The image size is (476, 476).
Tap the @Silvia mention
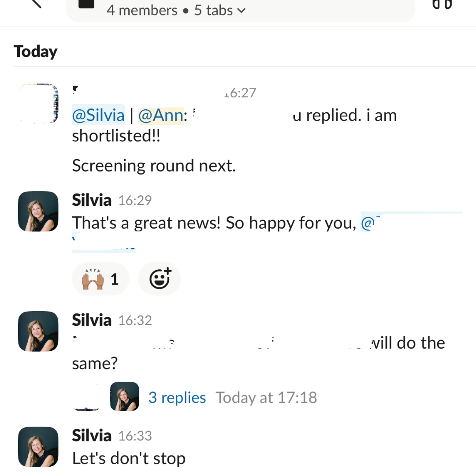(98, 115)
